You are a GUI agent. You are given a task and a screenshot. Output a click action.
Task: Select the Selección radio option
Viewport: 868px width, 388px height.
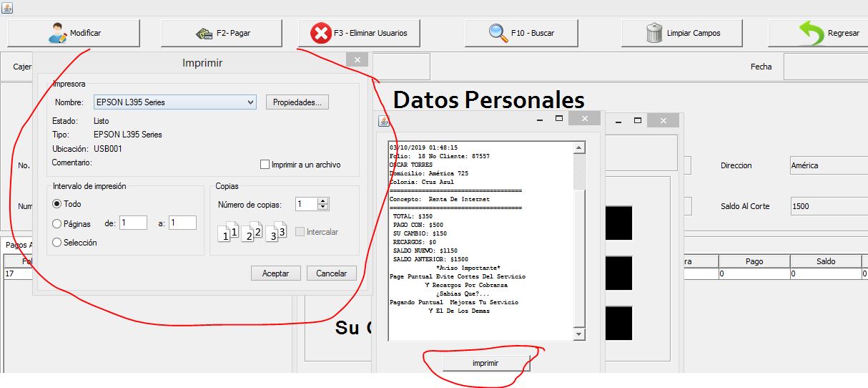pyautogui.click(x=57, y=243)
